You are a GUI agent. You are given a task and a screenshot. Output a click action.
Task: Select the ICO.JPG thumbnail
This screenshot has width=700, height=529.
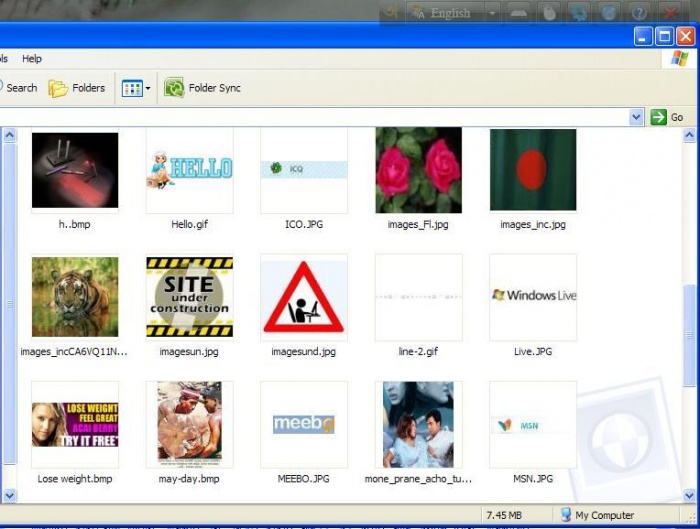tap(304, 170)
